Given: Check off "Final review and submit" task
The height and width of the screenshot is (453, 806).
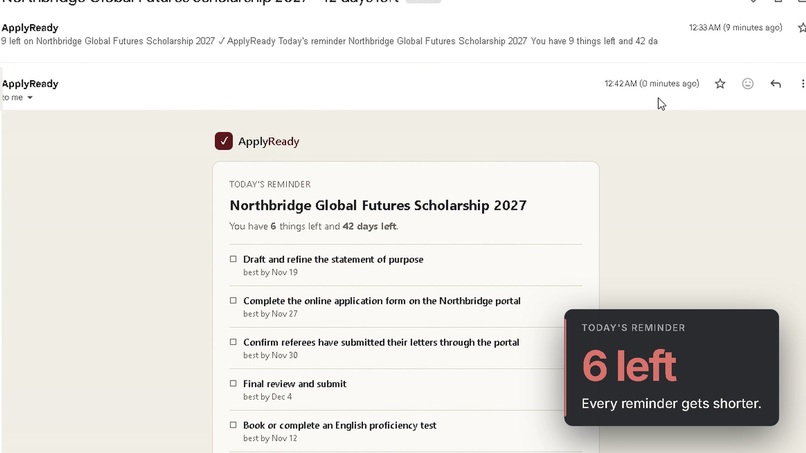Looking at the screenshot, I should point(233,384).
